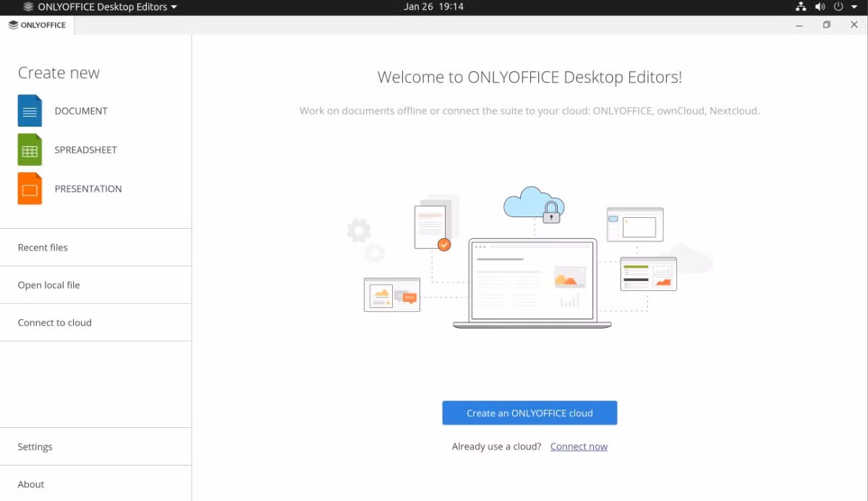
Task: Click the orange PRESENTATION file icon
Action: tap(30, 189)
